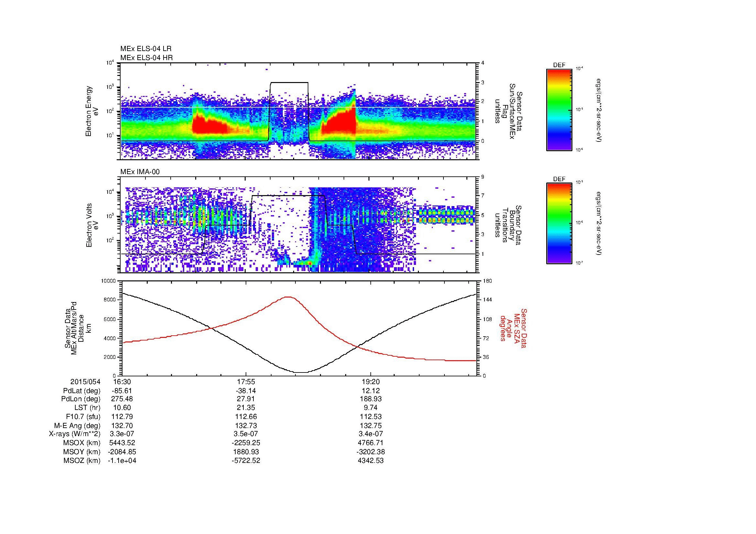The height and width of the screenshot is (534, 756).
Task: Click the 'LST (hr)' row label
Action: 87,408
